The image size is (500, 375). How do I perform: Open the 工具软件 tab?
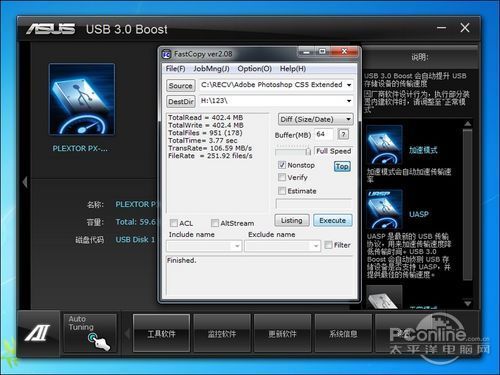click(x=161, y=333)
